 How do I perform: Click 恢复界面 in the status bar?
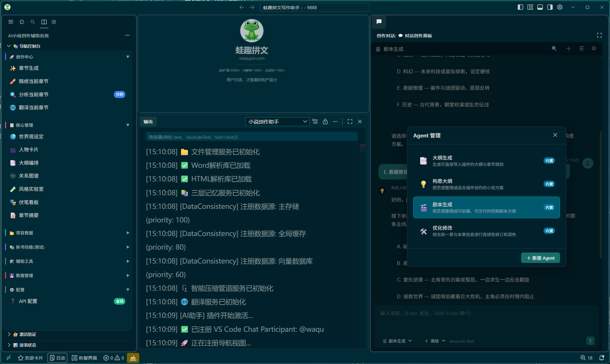pyautogui.click(x=84, y=358)
